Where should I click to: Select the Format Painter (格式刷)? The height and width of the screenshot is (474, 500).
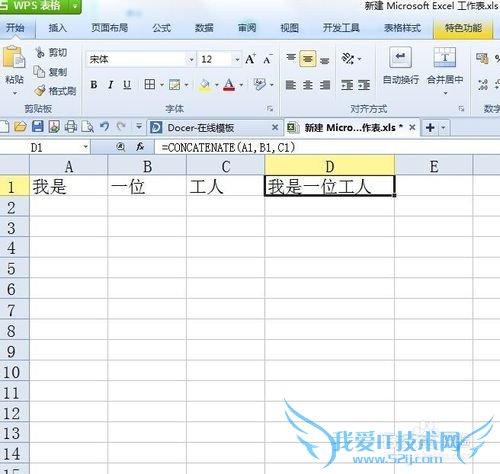click(x=55, y=91)
